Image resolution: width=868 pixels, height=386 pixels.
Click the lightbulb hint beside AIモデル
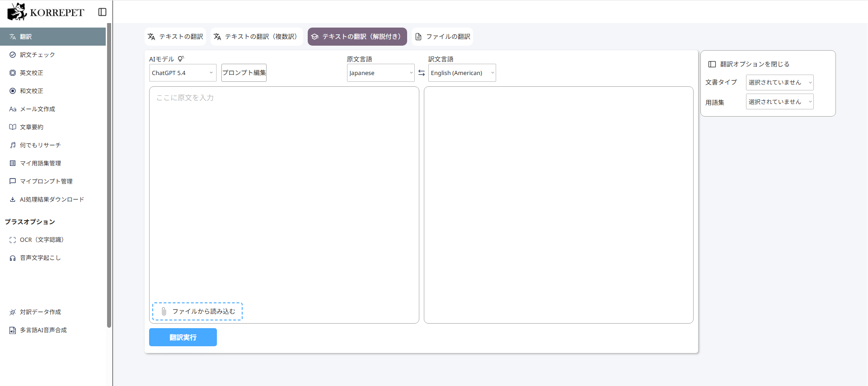tap(181, 59)
